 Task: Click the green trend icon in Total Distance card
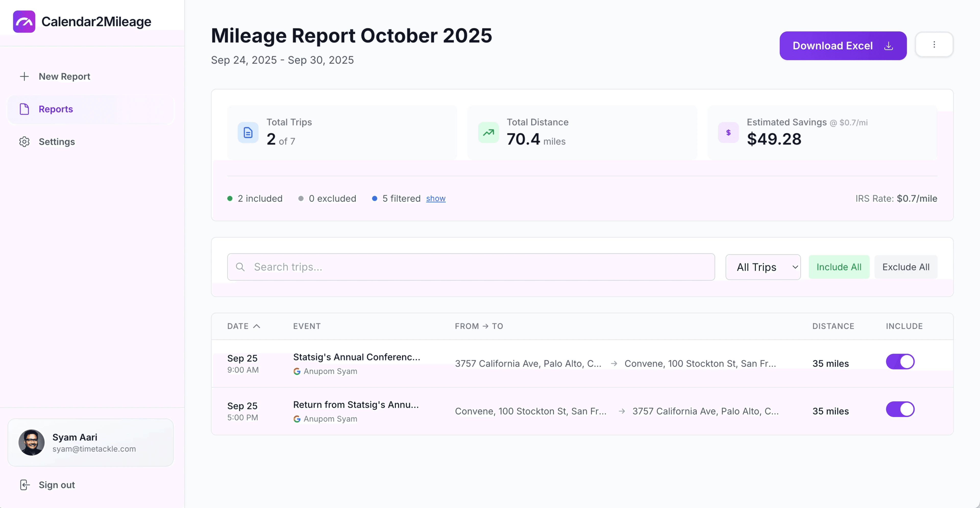coord(488,132)
